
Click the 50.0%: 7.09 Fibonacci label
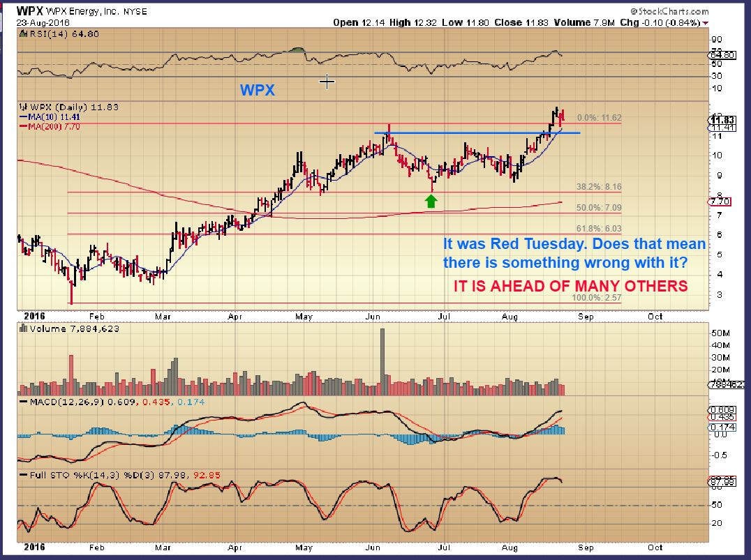pyautogui.click(x=599, y=208)
